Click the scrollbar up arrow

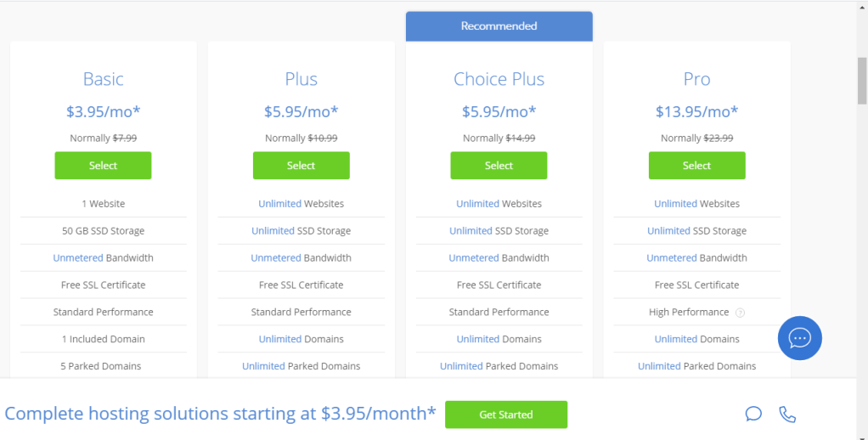click(x=861, y=7)
